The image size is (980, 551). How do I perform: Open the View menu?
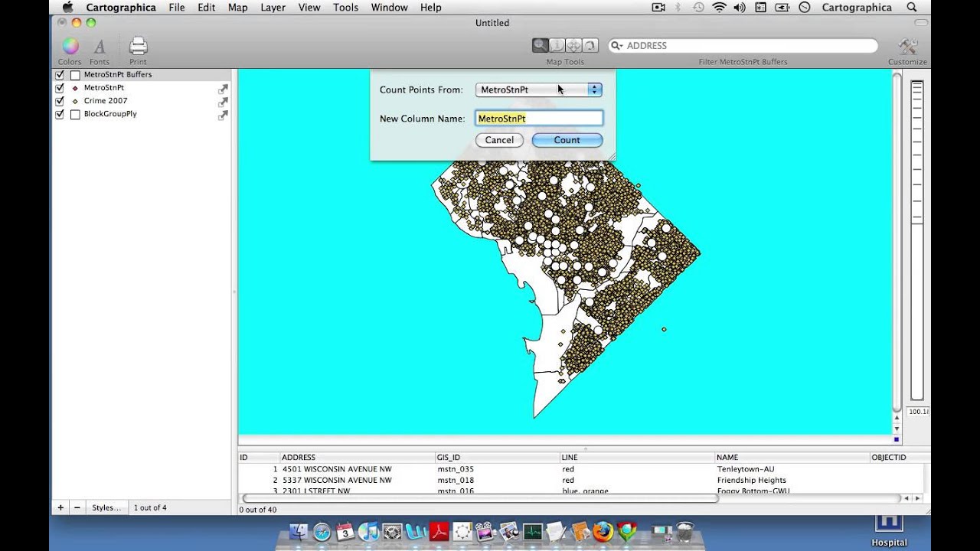tap(309, 7)
